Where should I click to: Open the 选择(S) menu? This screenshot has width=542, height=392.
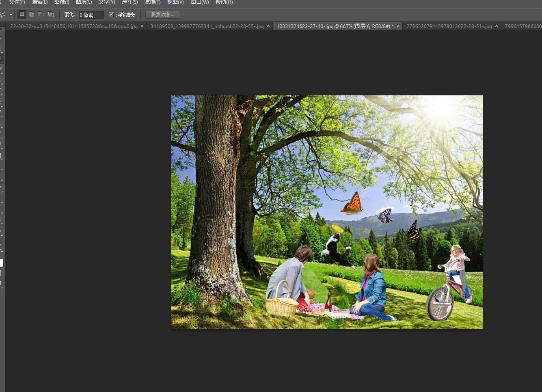pos(130,2)
